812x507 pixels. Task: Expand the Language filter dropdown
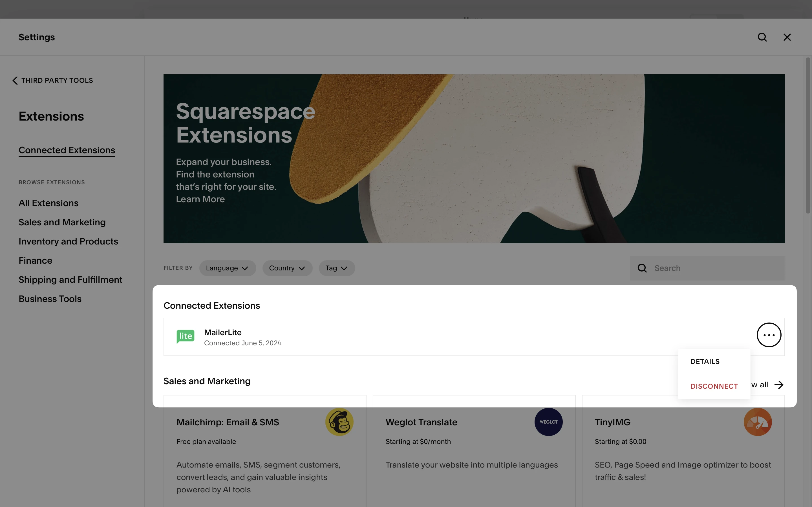coord(227,268)
